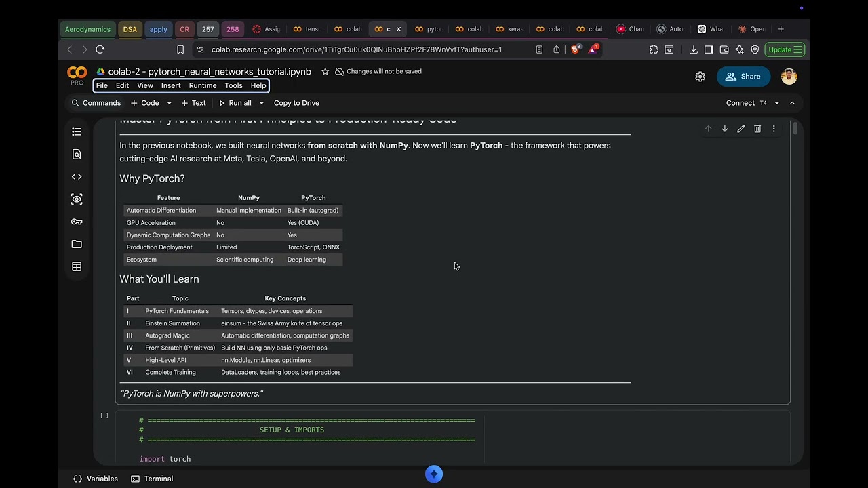Edit text cell pencil icon
Screen dimensions: 868x488
tap(741, 129)
